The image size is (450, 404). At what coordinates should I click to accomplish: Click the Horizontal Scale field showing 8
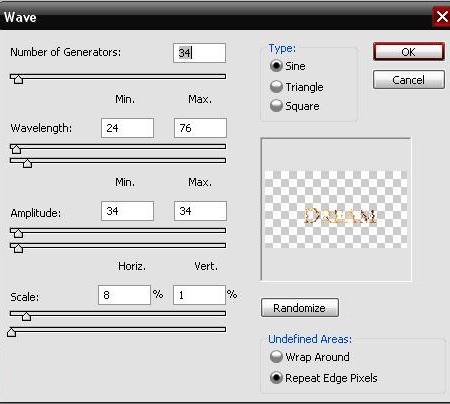(x=124, y=295)
